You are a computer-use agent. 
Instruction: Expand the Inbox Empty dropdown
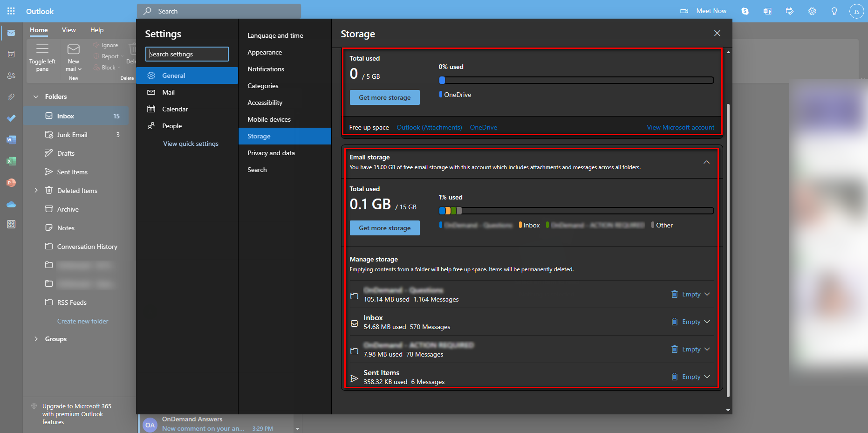click(x=707, y=322)
